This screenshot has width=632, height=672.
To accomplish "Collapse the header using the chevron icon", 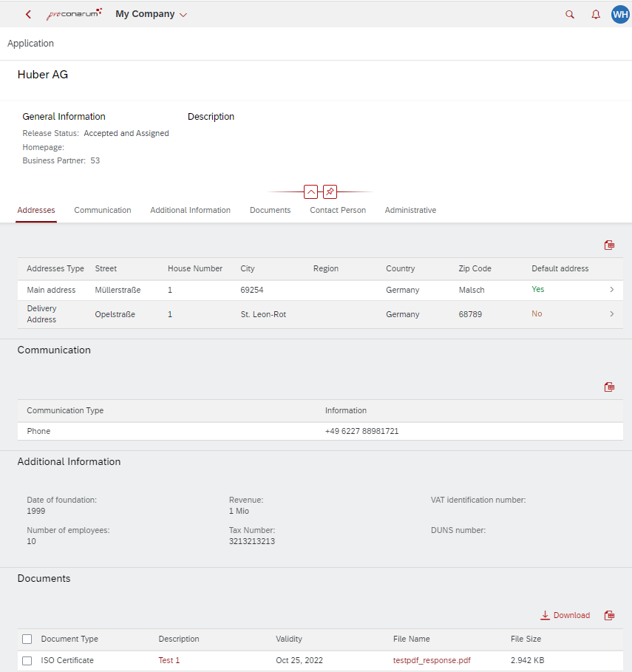I will click(311, 191).
